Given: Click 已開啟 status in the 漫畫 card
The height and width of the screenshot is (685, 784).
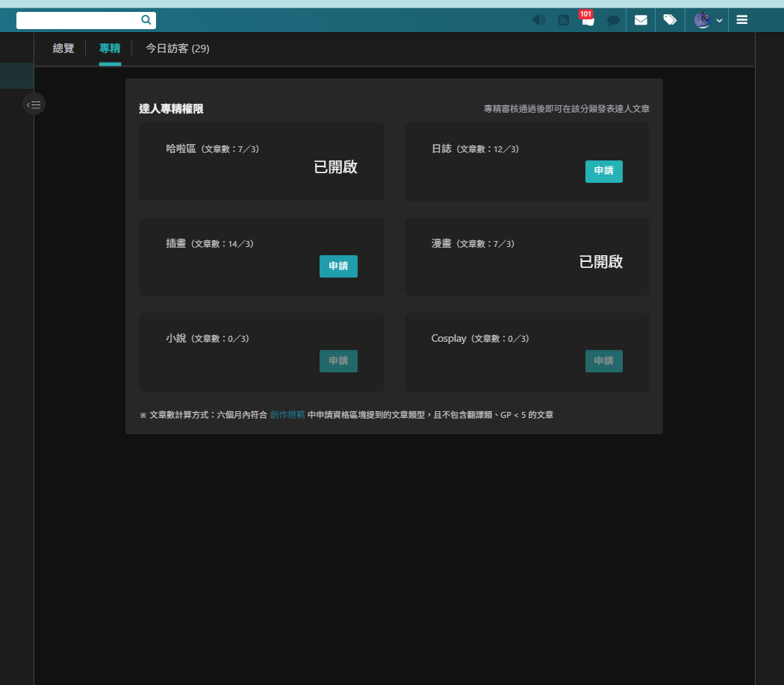Looking at the screenshot, I should point(601,262).
